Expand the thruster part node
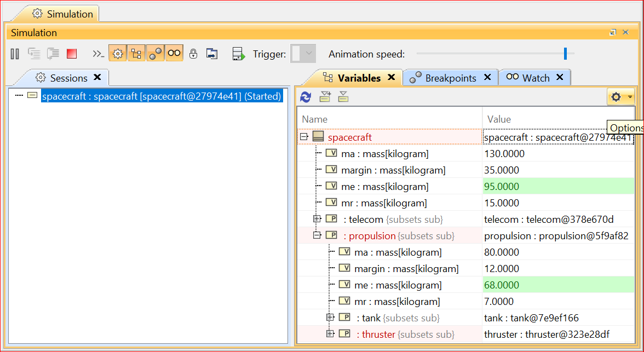The height and width of the screenshot is (352, 644). click(x=330, y=334)
